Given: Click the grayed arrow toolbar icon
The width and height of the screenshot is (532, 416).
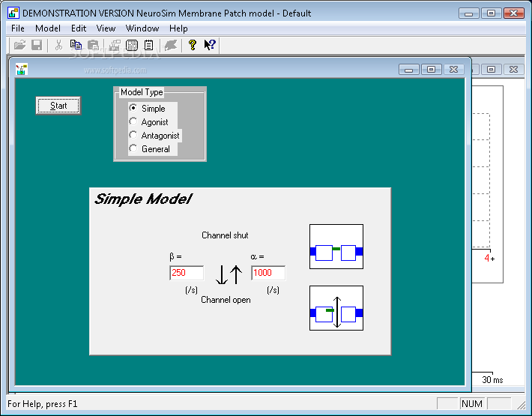Looking at the screenshot, I should coord(171,45).
